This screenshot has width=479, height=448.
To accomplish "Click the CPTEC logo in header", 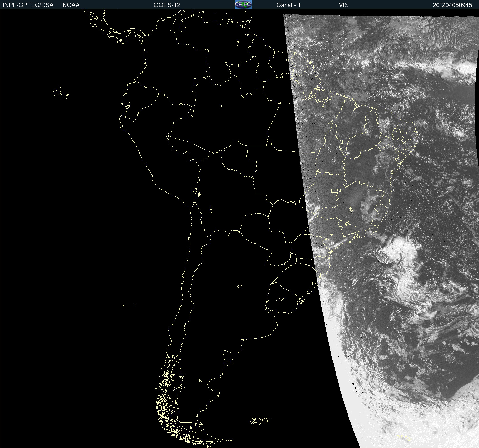I will coord(243,5).
